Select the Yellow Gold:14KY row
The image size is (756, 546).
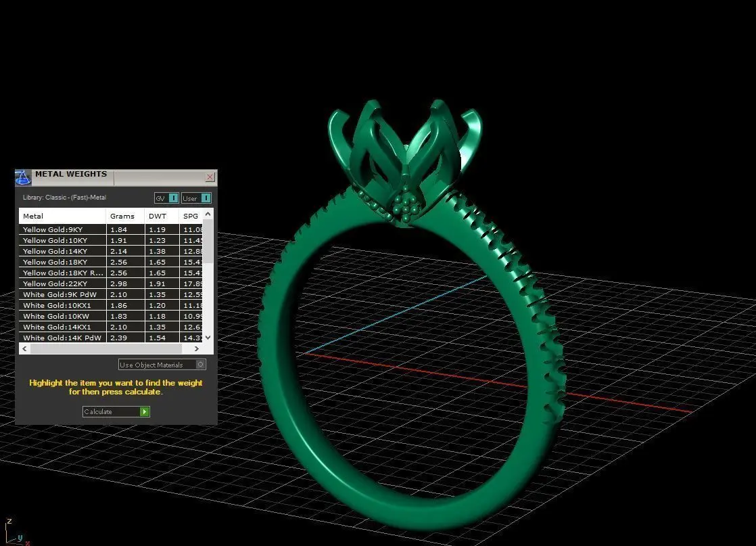click(x=111, y=251)
